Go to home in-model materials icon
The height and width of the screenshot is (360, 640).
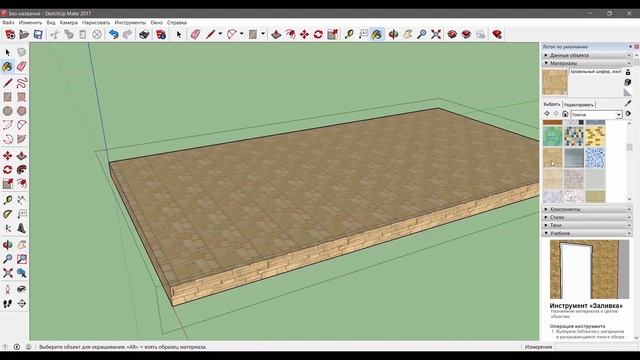565,114
